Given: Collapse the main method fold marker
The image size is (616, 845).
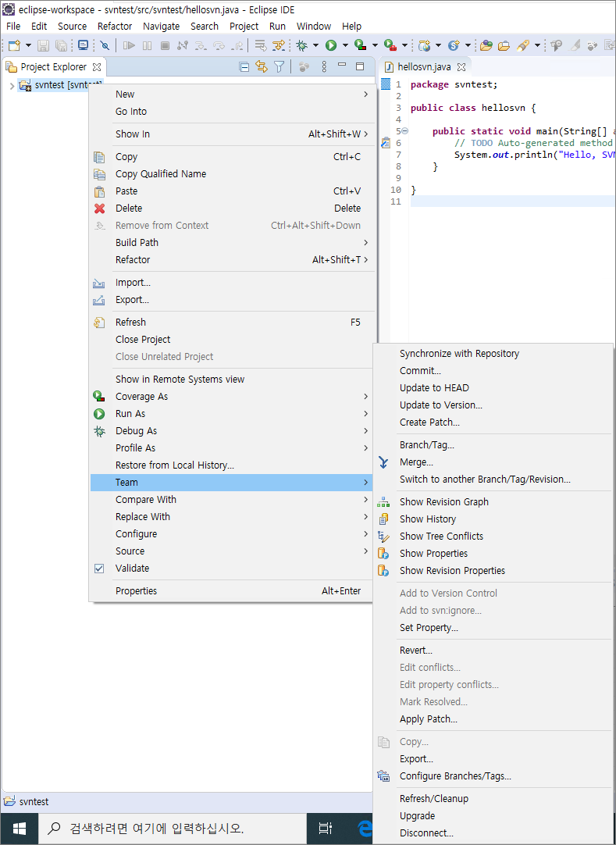Looking at the screenshot, I should tap(404, 131).
